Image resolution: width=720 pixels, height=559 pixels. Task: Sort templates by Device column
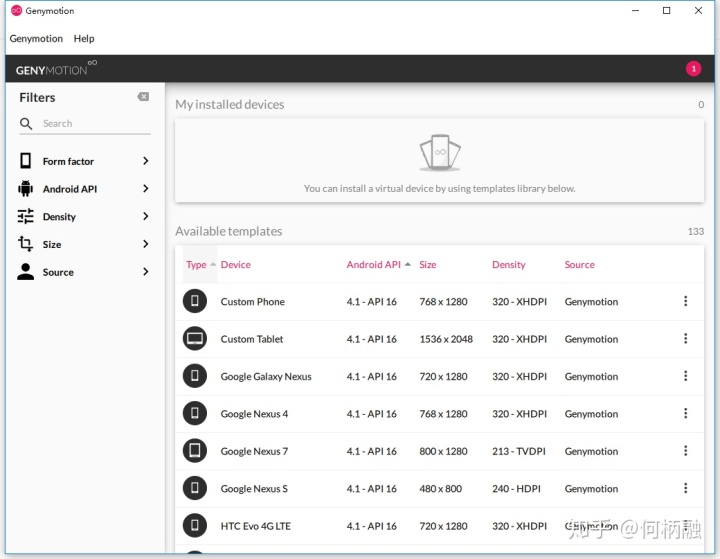pyautogui.click(x=236, y=265)
